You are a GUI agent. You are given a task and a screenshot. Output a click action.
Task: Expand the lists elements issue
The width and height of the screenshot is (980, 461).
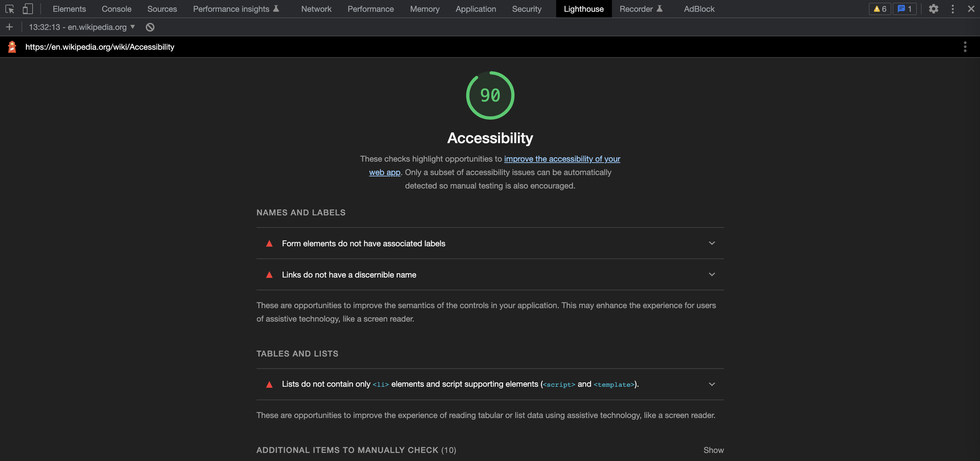[711, 383]
